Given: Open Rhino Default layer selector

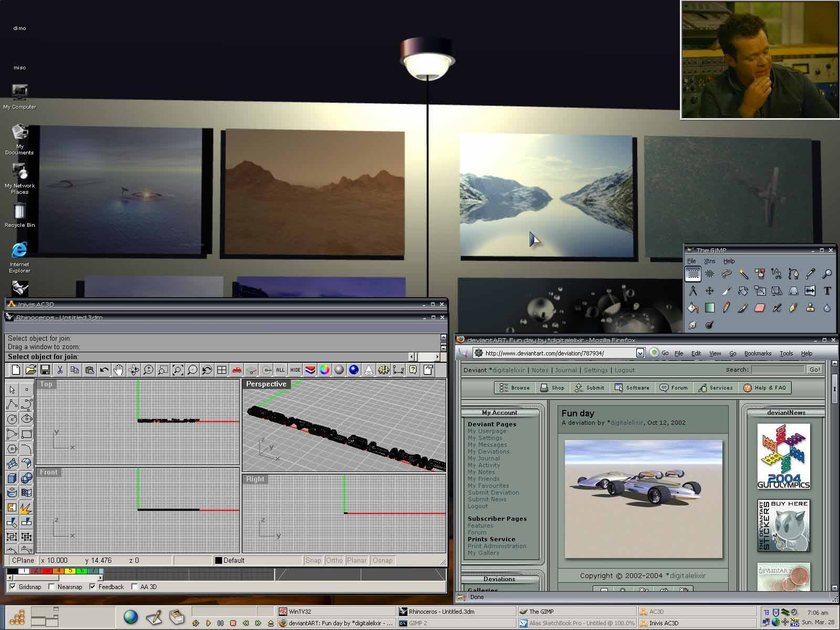Looking at the screenshot, I should (x=258, y=561).
